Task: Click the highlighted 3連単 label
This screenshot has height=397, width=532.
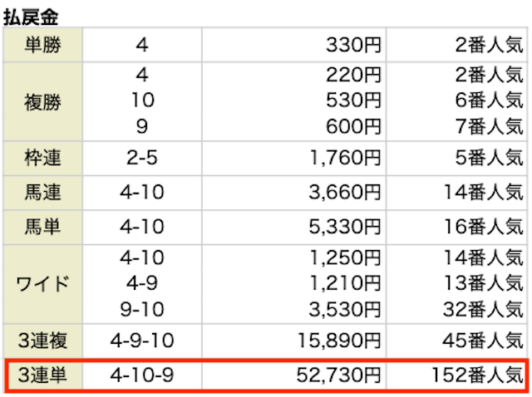Action: pyautogui.click(x=42, y=375)
